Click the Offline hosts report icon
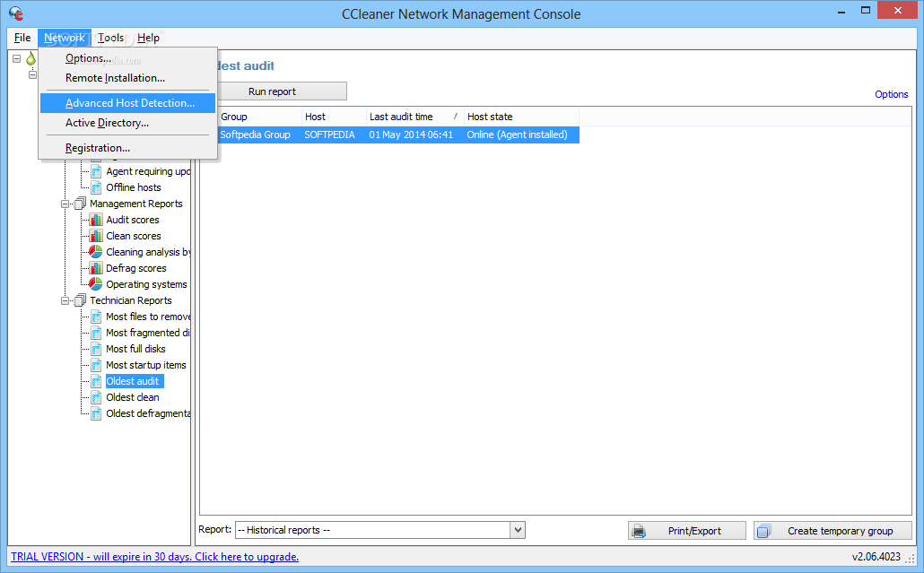Viewport: 924px width, 573px height. [96, 187]
